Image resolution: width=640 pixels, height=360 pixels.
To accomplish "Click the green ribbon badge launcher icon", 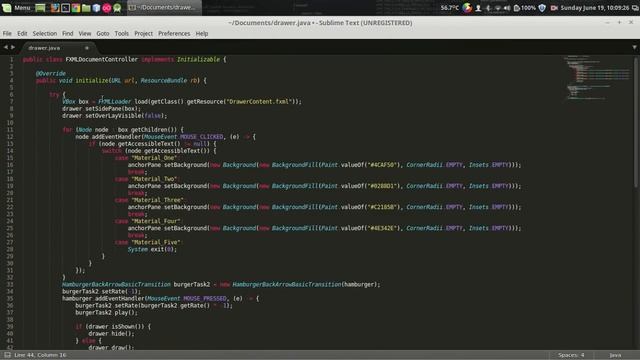I will pos(117,8).
